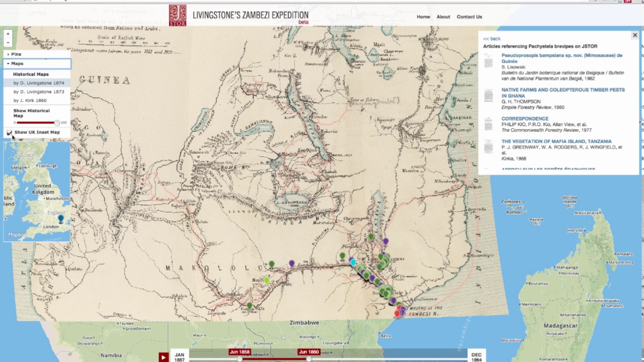Click Livingstone's Zambezi Expedition title
This screenshot has width=644, height=362.
(251, 15)
